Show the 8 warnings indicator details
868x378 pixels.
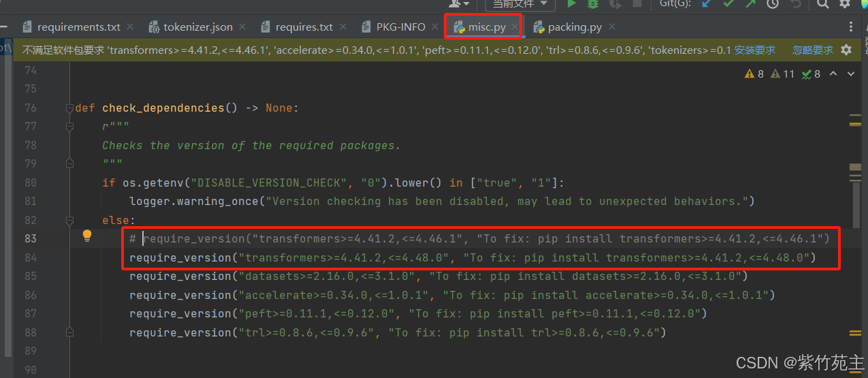754,74
